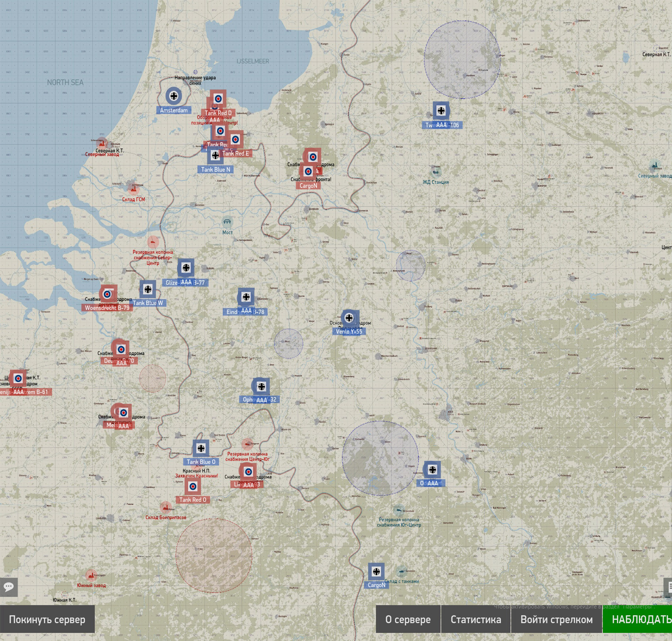
Task: Click the Склад с танками depot icon
Action: [401, 571]
